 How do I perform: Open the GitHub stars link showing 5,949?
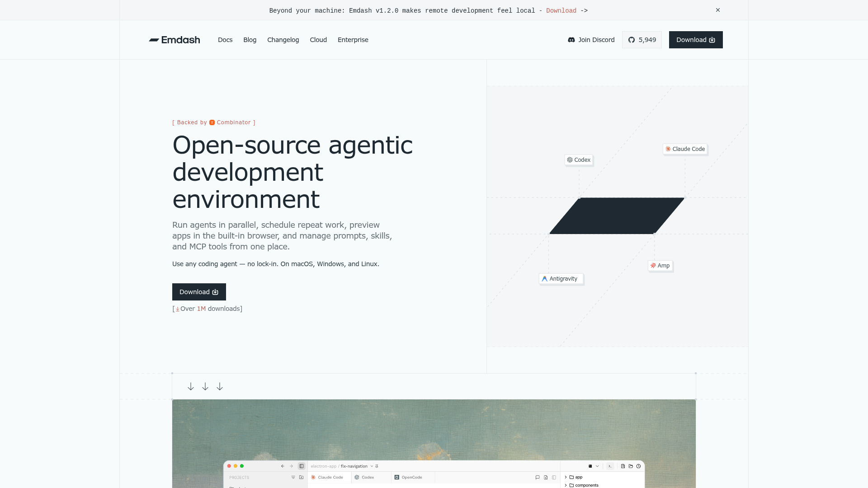(642, 40)
